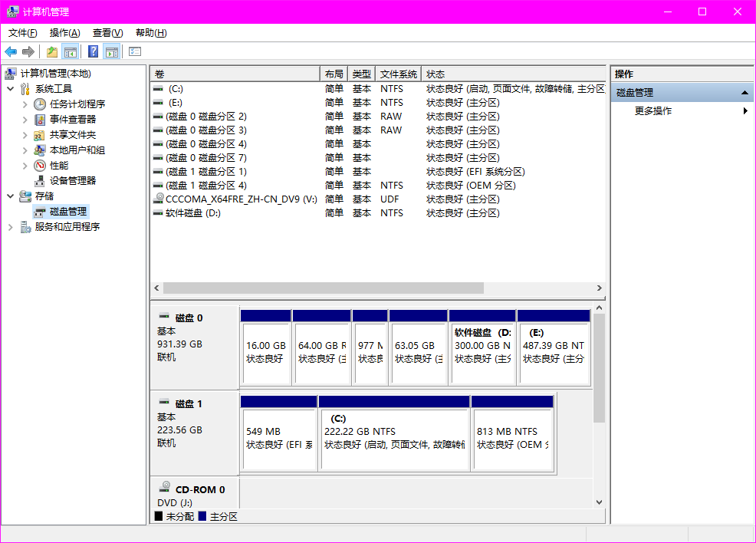The width and height of the screenshot is (756, 543).
Task: Click the Event Viewer icon
Action: (40, 120)
